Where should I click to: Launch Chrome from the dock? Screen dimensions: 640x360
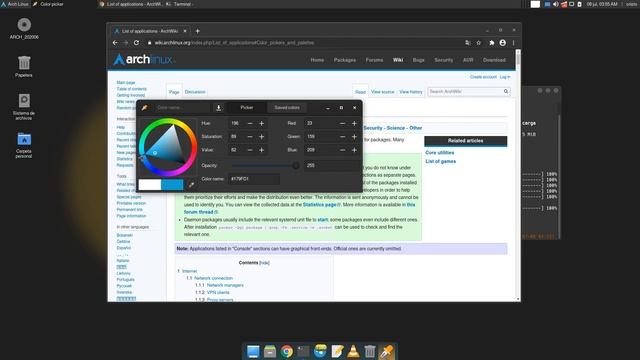(x=287, y=351)
